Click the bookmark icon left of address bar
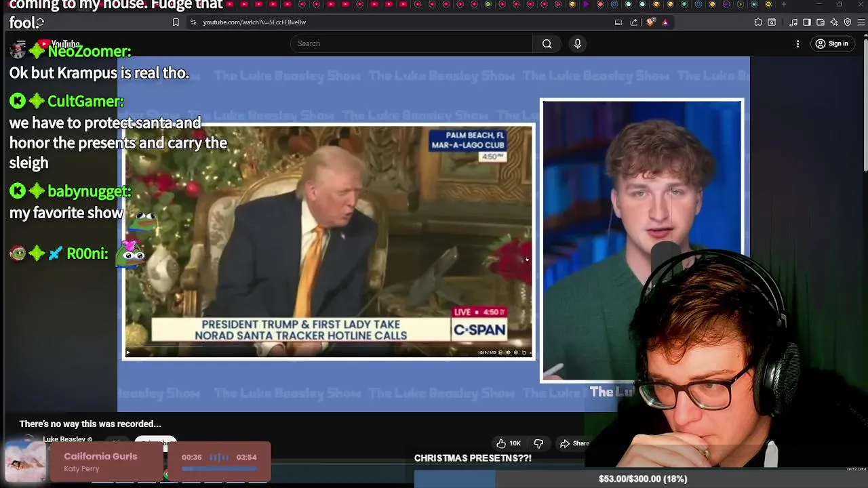The height and width of the screenshot is (488, 868). tap(176, 22)
